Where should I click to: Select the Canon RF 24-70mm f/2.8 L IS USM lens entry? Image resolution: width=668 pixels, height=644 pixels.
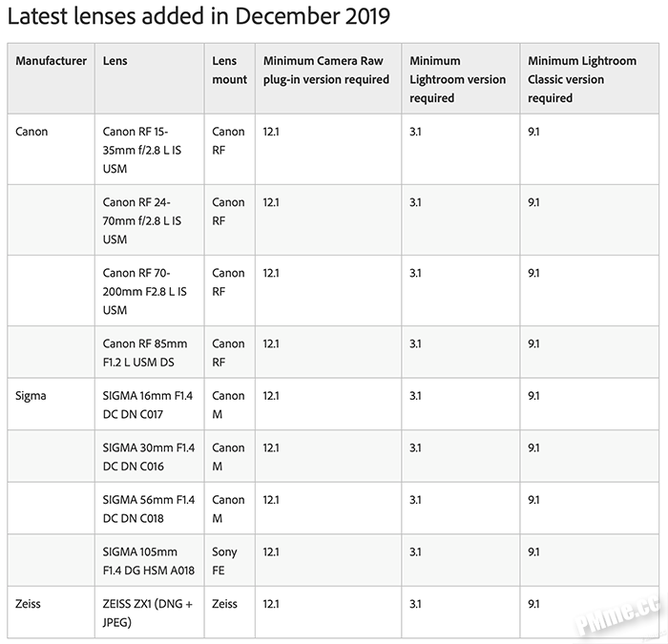pyautogui.click(x=142, y=220)
